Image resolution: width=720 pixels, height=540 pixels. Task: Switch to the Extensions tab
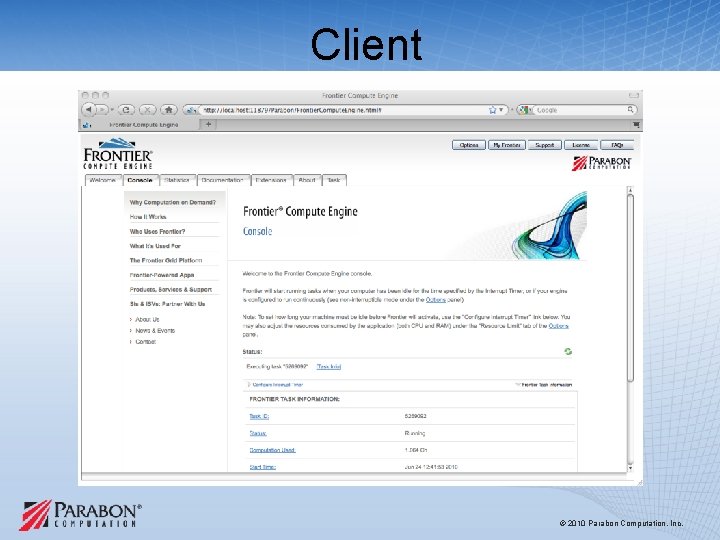coord(271,180)
